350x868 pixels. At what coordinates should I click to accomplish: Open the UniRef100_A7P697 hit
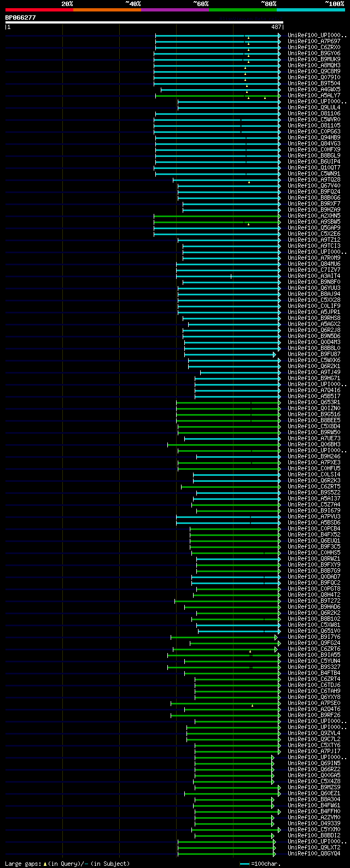[314, 41]
